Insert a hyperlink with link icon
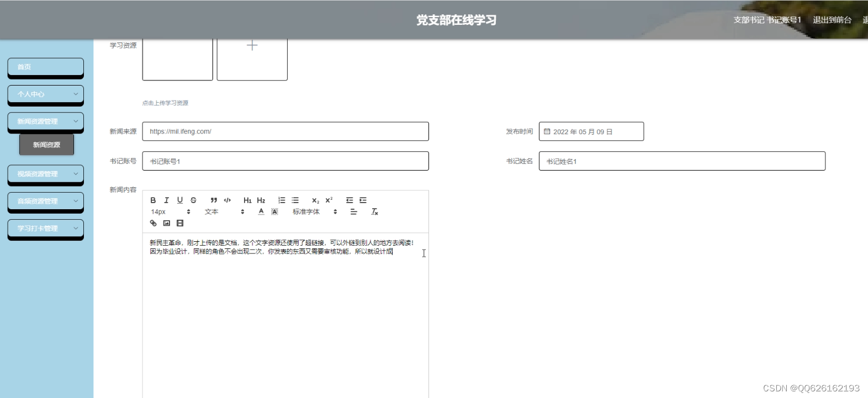This screenshot has height=398, width=868. (153, 223)
